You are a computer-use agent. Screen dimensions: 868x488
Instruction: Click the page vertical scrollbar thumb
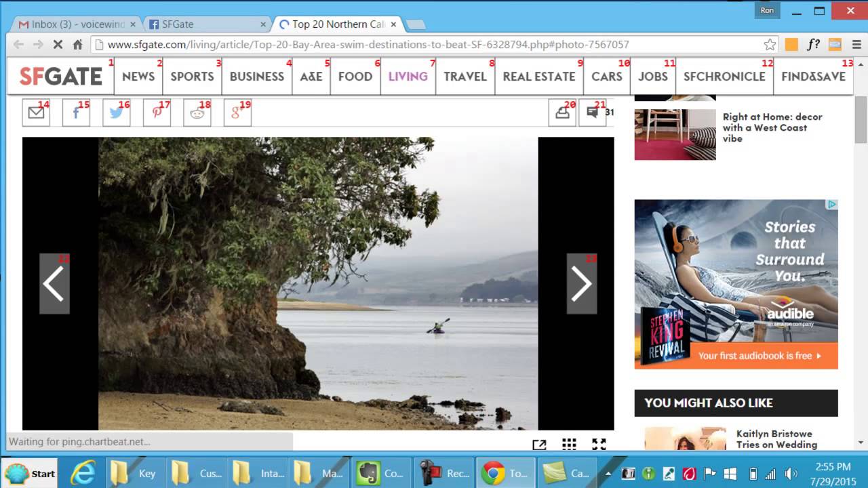pos(861,119)
